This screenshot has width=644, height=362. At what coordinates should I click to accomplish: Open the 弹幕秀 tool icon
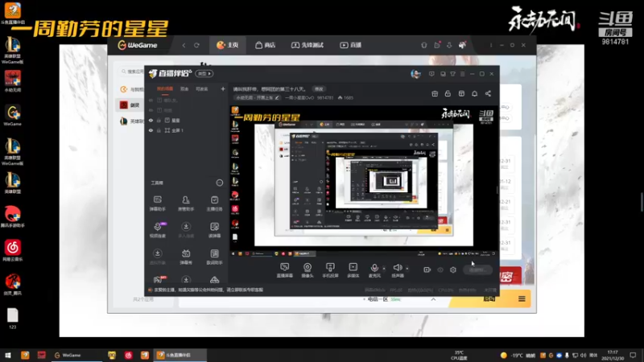click(186, 257)
